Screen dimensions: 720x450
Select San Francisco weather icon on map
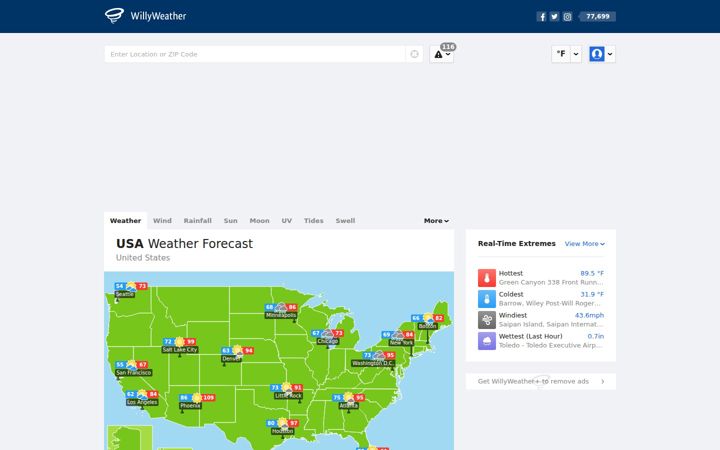(x=132, y=365)
